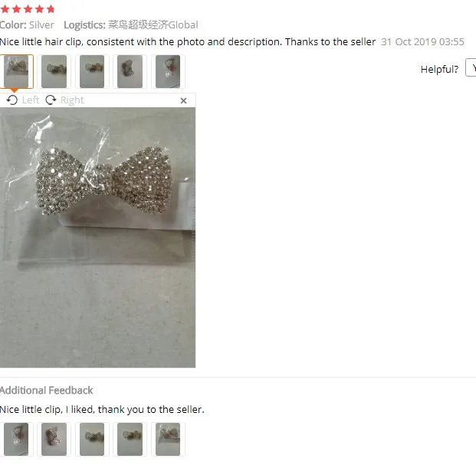Show the fourth review photo thumbnail
This screenshot has height=465, width=476.
tap(130, 71)
